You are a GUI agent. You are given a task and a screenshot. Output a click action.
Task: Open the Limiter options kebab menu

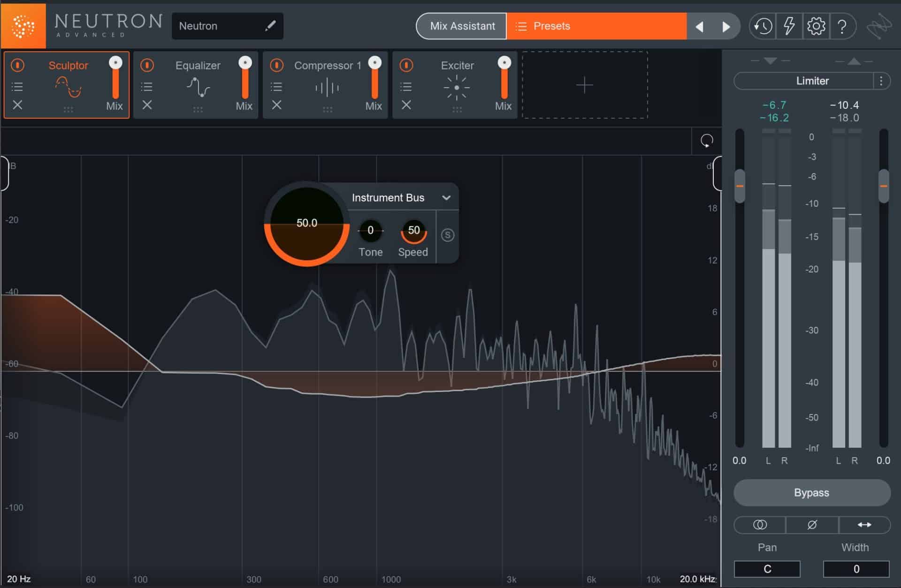pos(881,81)
